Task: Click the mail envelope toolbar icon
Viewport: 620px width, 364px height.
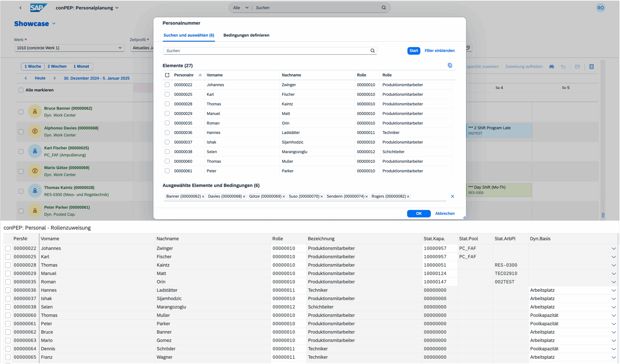Action: coord(577,67)
